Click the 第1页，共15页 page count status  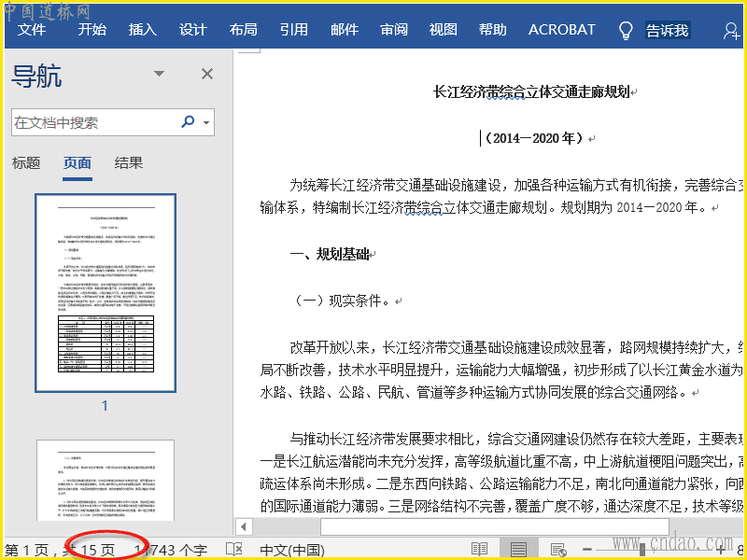coord(60,550)
